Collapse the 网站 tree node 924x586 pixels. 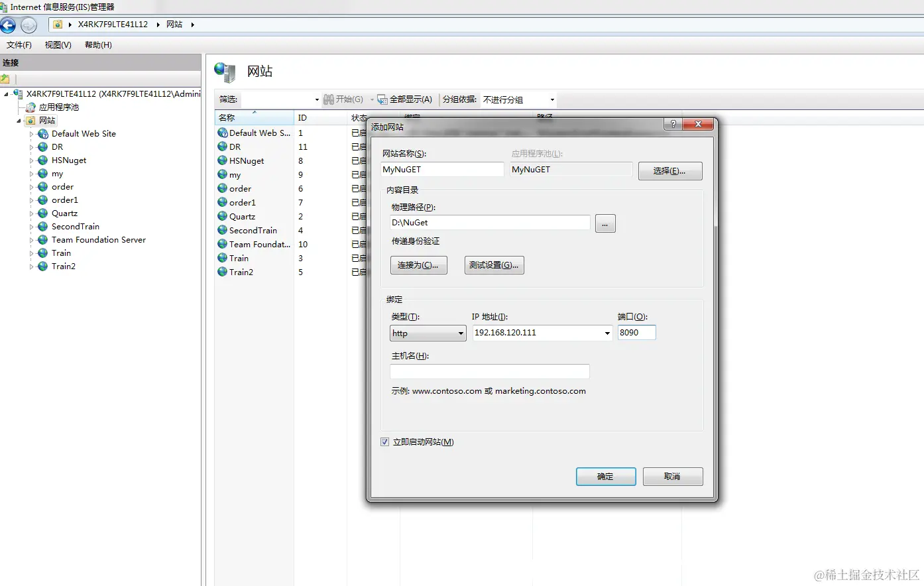tap(19, 121)
